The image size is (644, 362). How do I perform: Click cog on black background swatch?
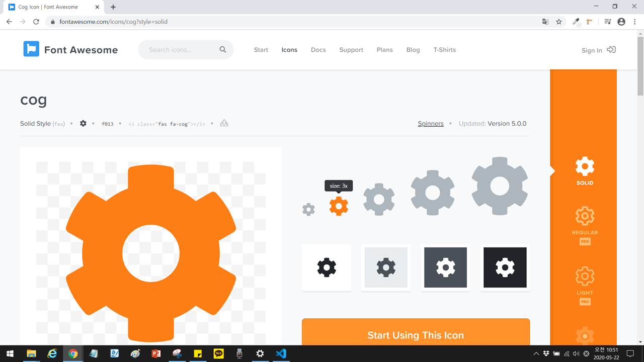(x=505, y=267)
